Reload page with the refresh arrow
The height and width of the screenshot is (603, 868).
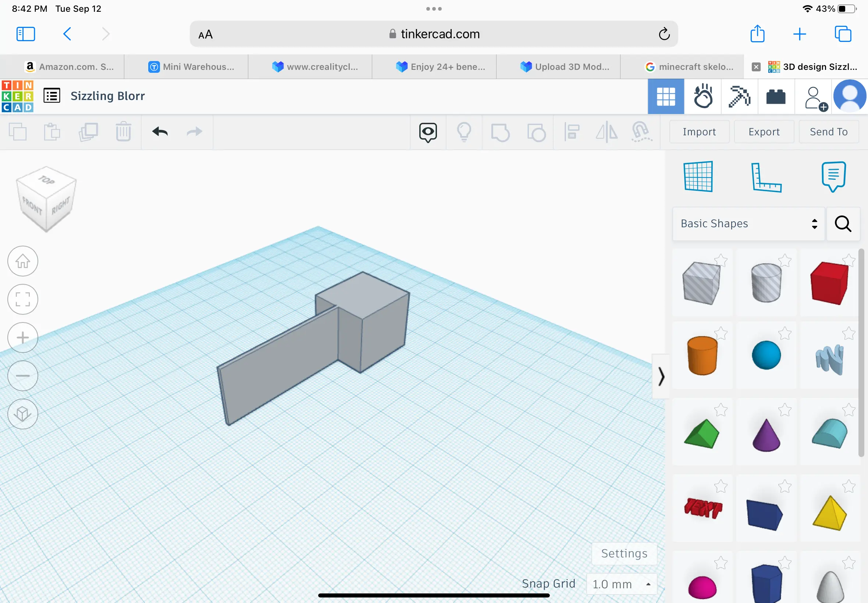[x=664, y=34]
